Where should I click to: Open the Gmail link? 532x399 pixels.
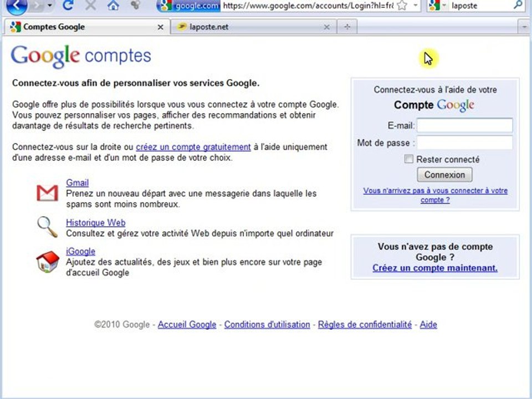78,182
